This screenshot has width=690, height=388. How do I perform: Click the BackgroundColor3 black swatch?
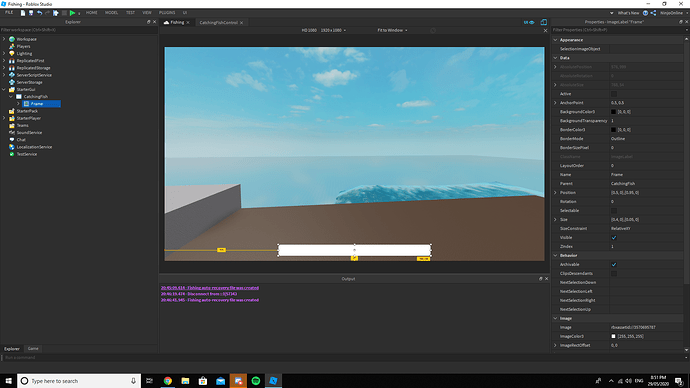pyautogui.click(x=613, y=112)
